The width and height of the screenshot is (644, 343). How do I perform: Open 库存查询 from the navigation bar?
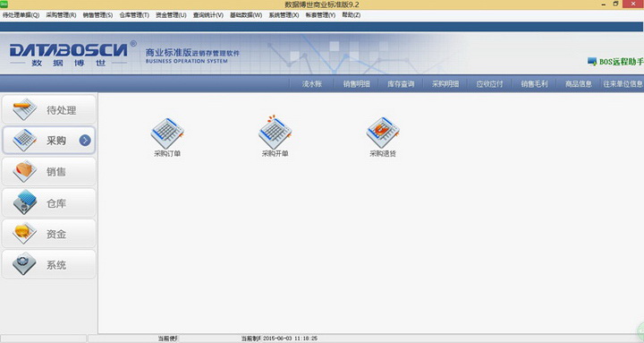click(x=401, y=84)
